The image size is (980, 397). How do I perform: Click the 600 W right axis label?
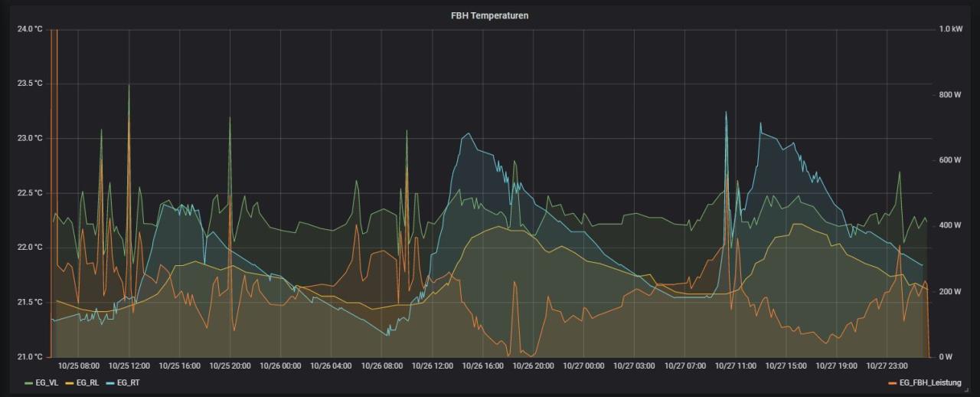tap(950, 160)
